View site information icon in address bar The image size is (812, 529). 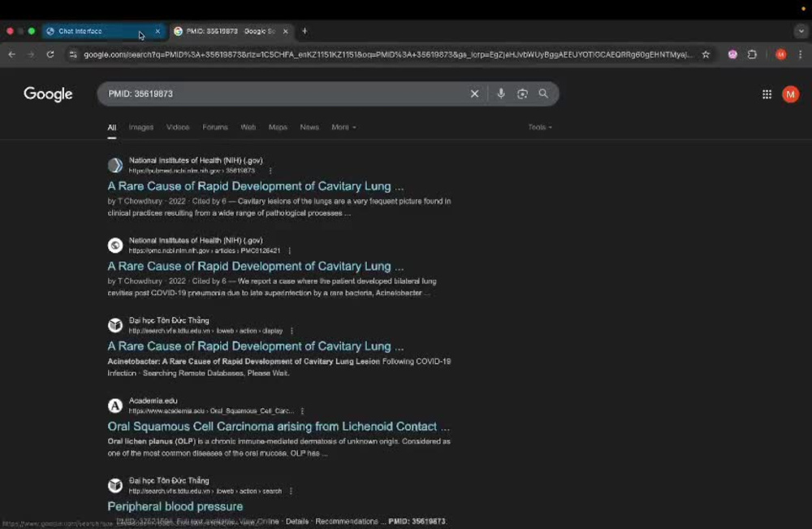pyautogui.click(x=73, y=54)
